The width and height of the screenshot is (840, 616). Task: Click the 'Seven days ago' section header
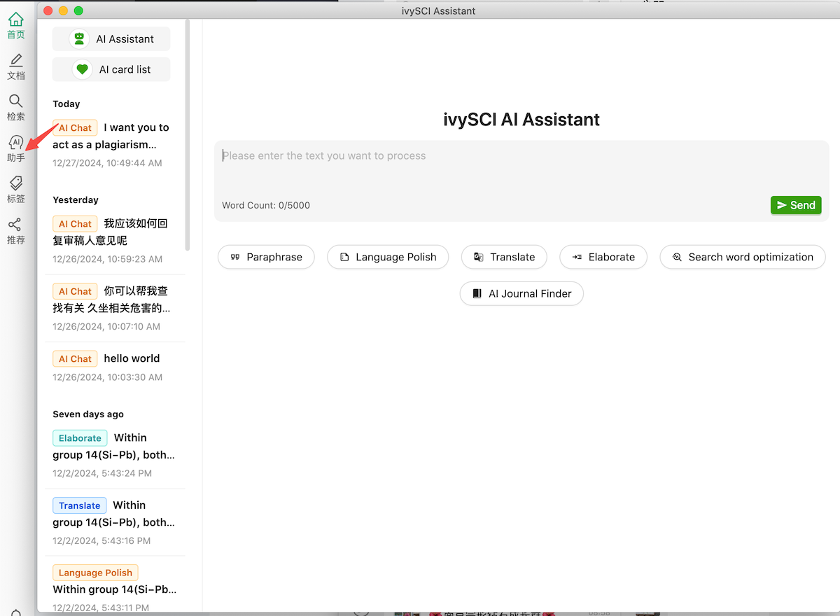(x=88, y=414)
